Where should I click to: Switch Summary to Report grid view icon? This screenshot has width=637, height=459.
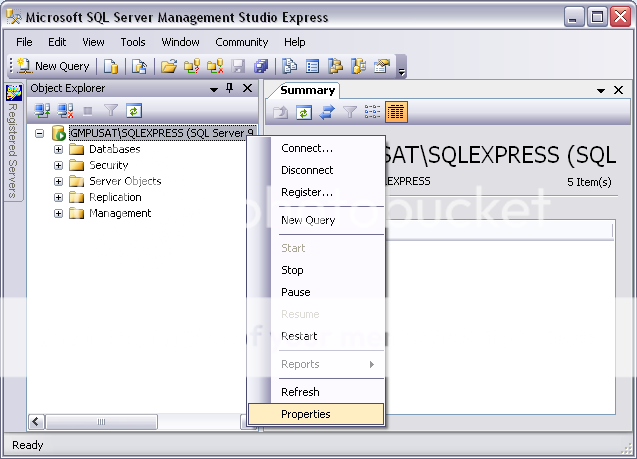point(396,112)
